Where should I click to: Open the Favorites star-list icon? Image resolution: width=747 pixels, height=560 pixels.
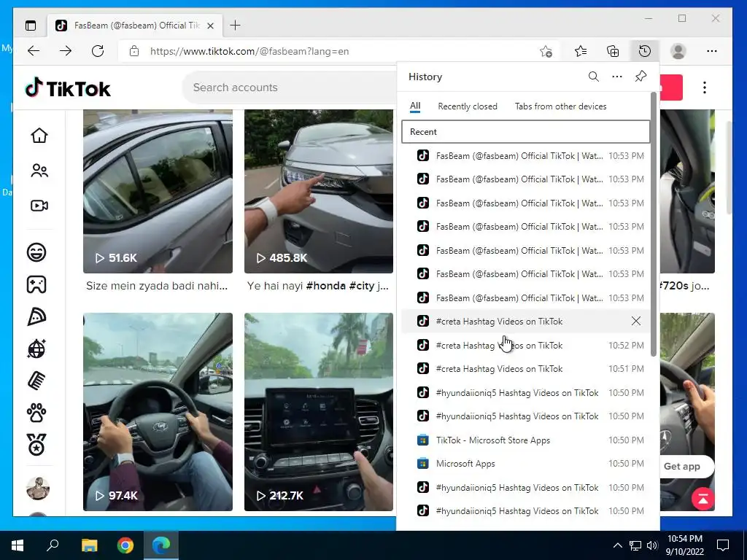(581, 51)
